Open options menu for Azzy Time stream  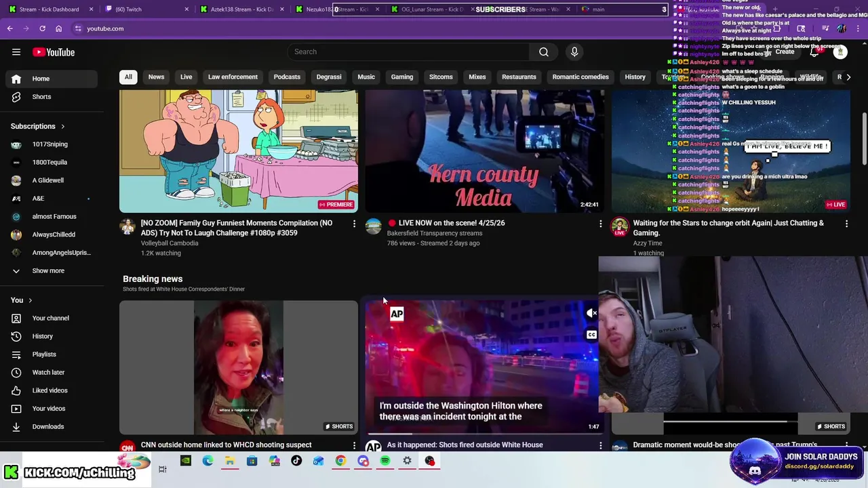846,223
